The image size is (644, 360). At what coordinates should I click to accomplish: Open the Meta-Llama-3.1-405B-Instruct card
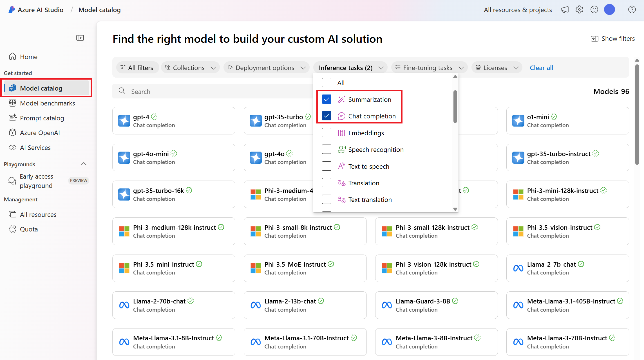(x=567, y=305)
